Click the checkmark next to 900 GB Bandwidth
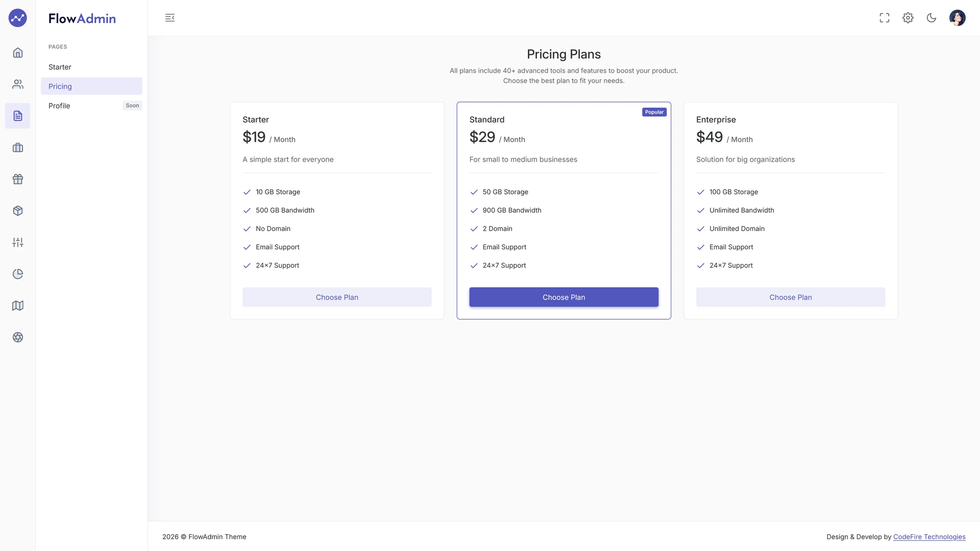Image resolution: width=980 pixels, height=551 pixels. click(x=474, y=211)
